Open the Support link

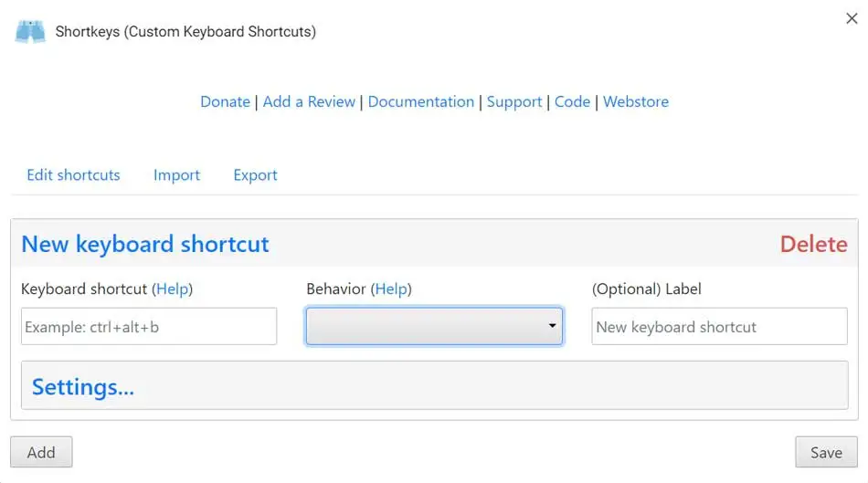pyautogui.click(x=514, y=101)
